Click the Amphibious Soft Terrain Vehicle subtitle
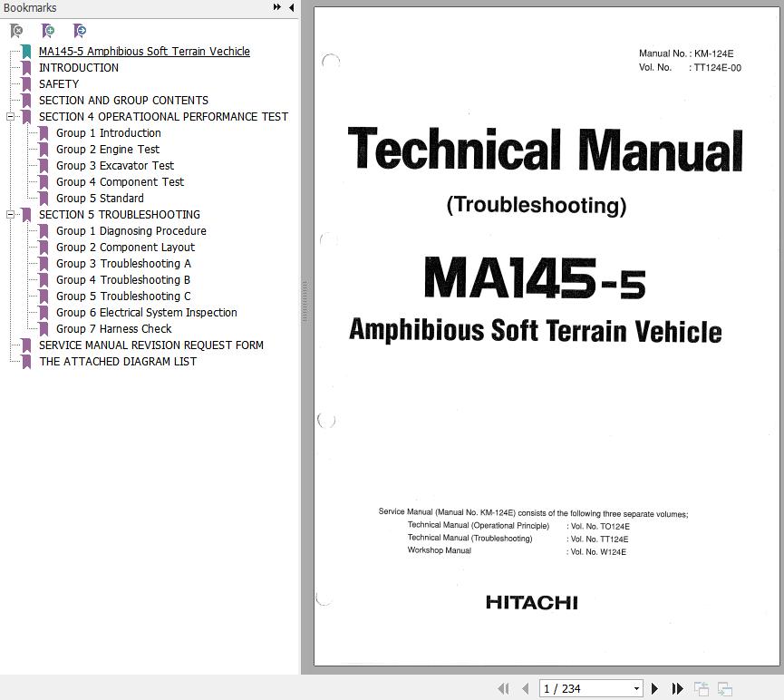Viewport: 784px width, 700px height. (536, 331)
